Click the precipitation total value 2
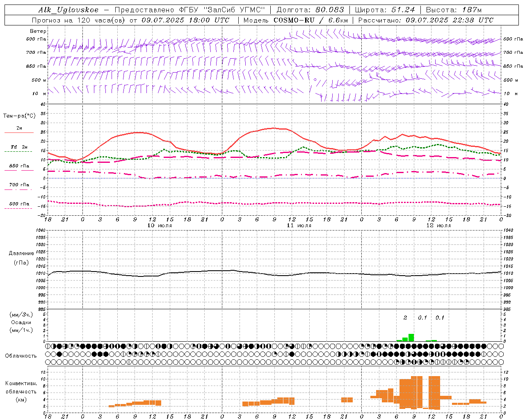Screen dimensions: 525x420 coord(405,318)
